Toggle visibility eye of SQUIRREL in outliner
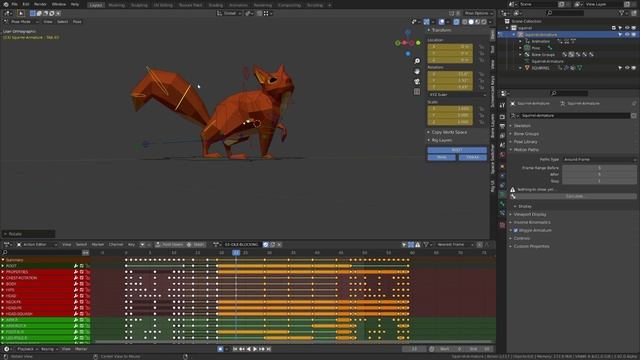The width and height of the screenshot is (640, 360). (627, 68)
